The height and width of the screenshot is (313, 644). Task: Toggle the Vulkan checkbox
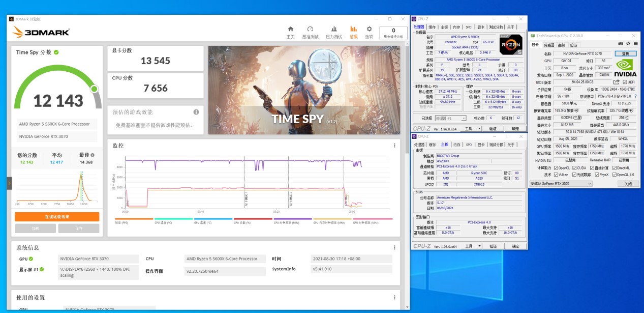pos(556,175)
